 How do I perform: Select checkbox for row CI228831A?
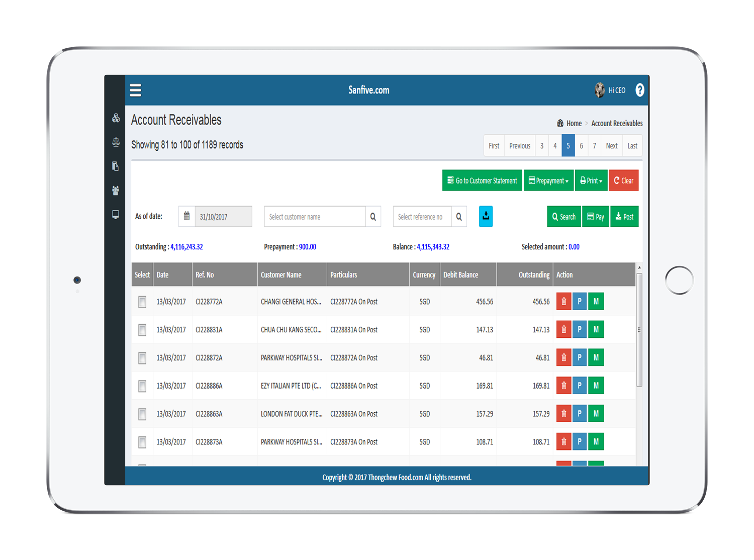[x=142, y=330]
